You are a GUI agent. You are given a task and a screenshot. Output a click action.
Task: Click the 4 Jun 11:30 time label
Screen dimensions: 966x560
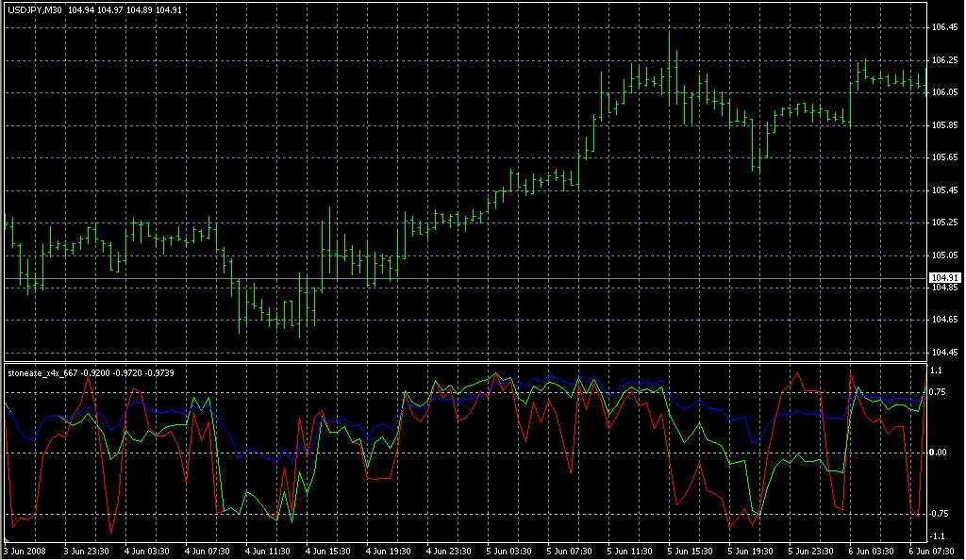(269, 551)
